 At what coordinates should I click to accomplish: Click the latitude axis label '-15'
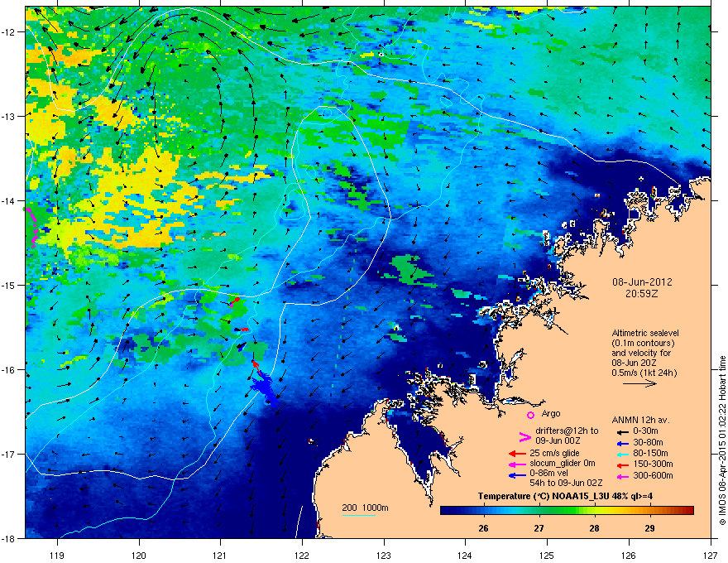8,285
